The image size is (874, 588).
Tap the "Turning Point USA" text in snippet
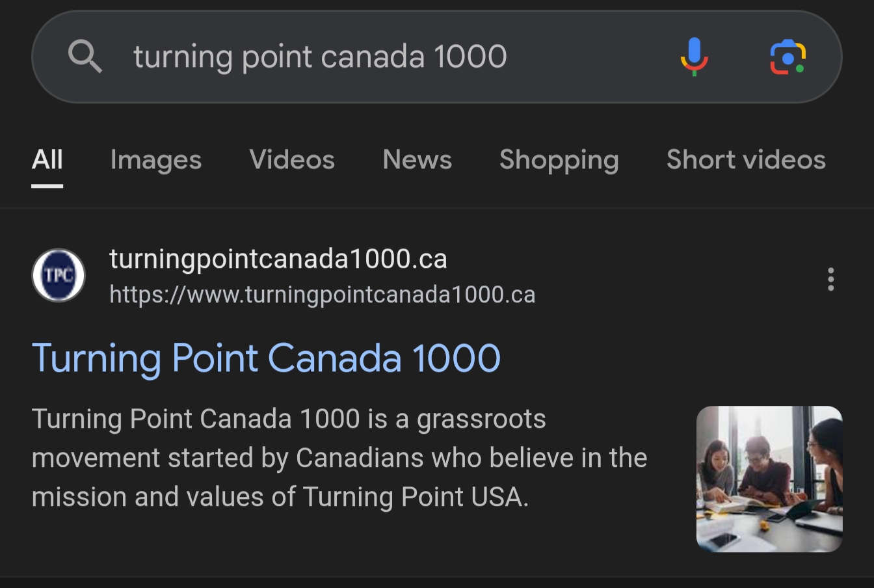click(x=415, y=497)
